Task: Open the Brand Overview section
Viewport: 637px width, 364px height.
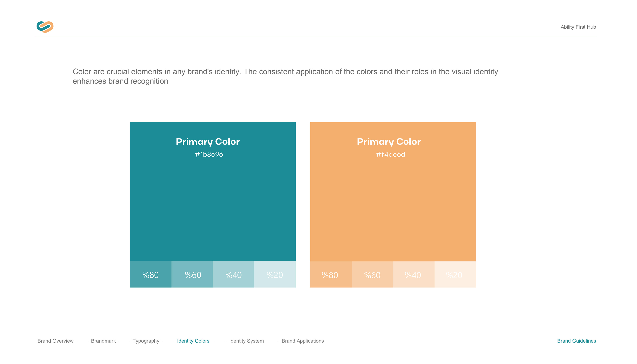Action: click(x=55, y=341)
